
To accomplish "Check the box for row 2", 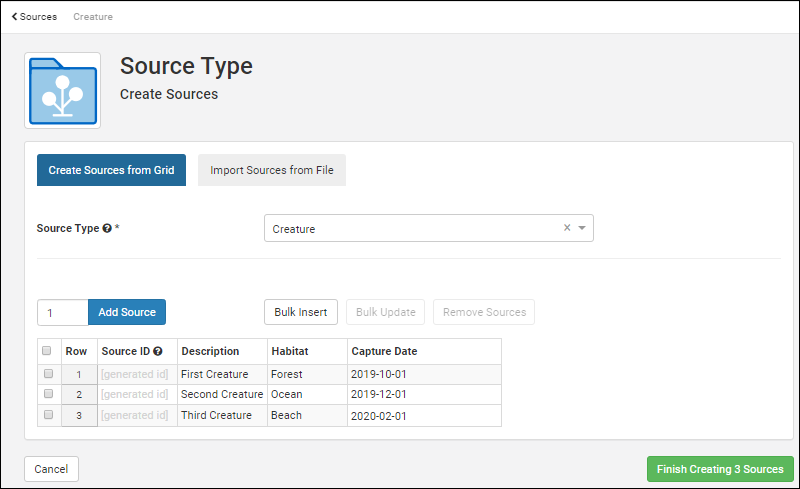I will click(47, 394).
